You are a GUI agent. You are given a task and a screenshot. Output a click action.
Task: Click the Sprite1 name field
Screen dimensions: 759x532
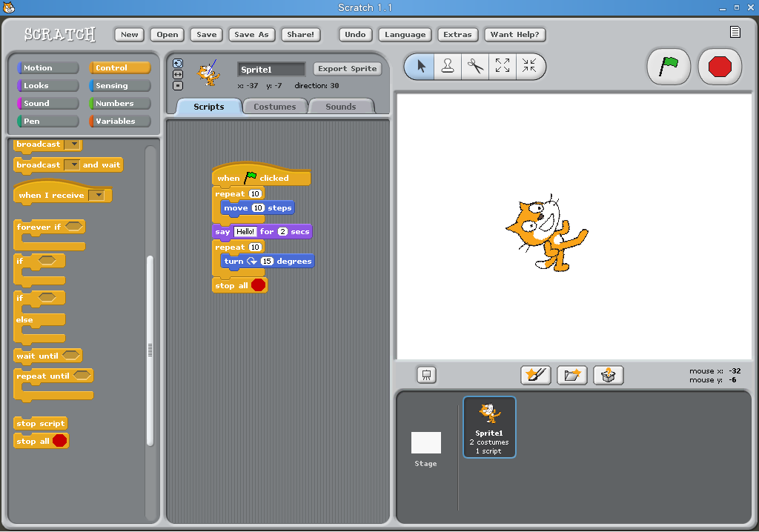click(x=271, y=69)
